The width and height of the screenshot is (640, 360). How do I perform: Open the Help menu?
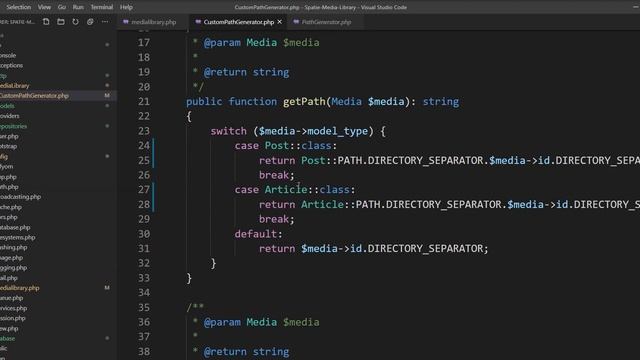pyautogui.click(x=126, y=7)
